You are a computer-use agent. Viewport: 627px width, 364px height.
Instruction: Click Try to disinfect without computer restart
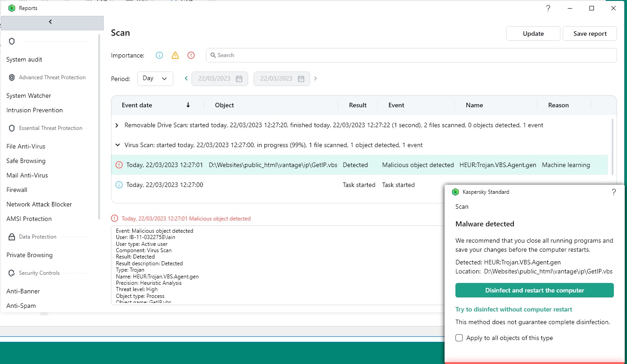pos(514,310)
